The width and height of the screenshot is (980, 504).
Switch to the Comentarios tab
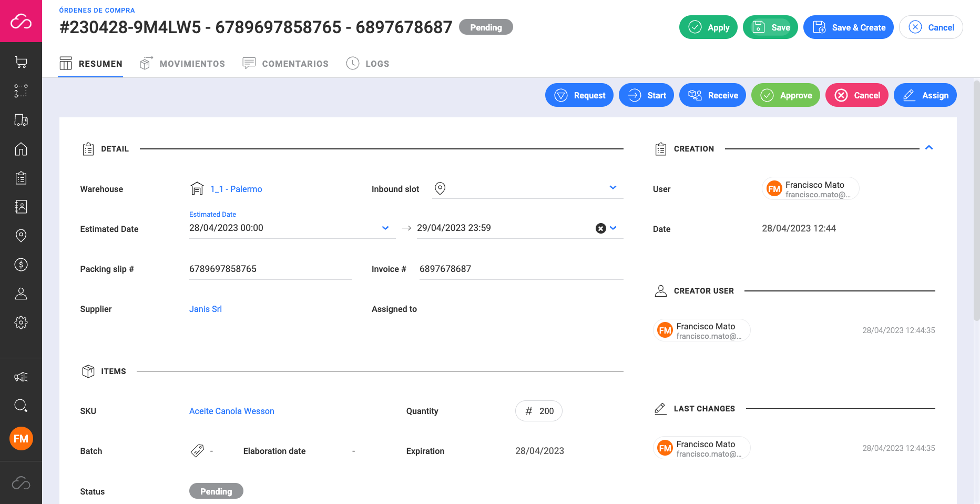point(285,64)
